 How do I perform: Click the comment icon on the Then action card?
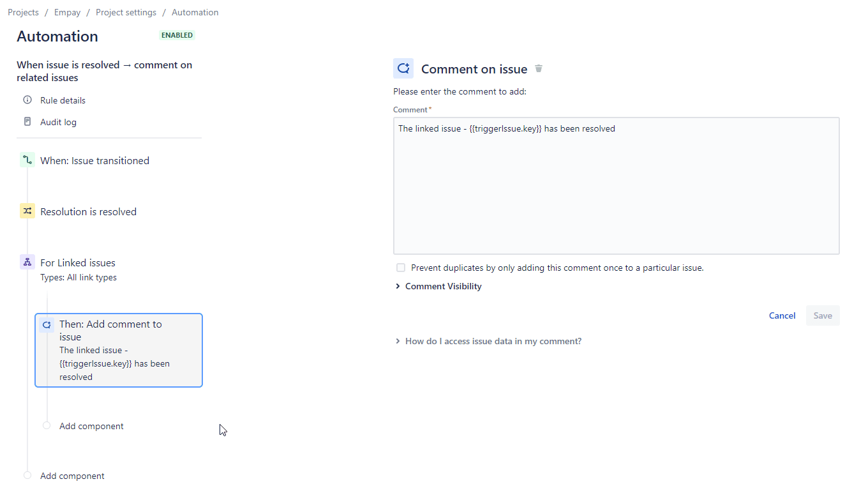coord(47,324)
